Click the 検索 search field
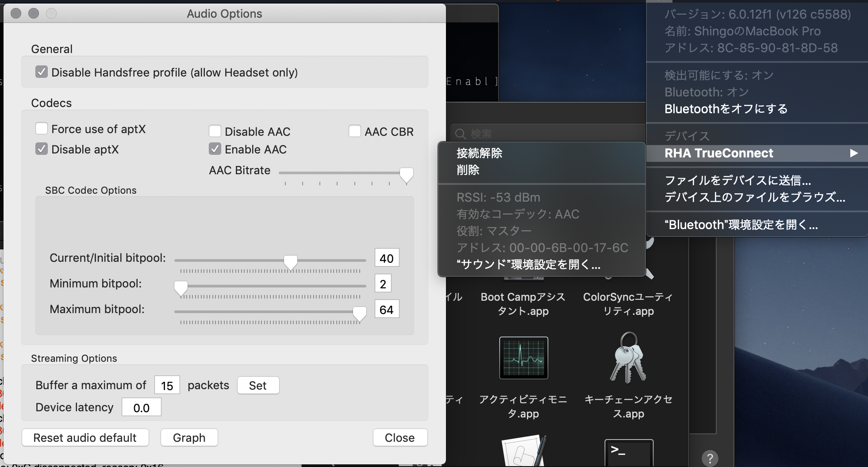Screen dimensions: 868x467 pyautogui.click(x=549, y=134)
